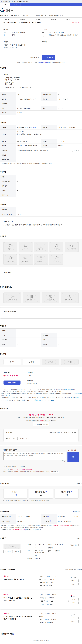Click 새창보기 for 제조원 채용 listing
The image size is (82, 644).
(x=73, y=584)
